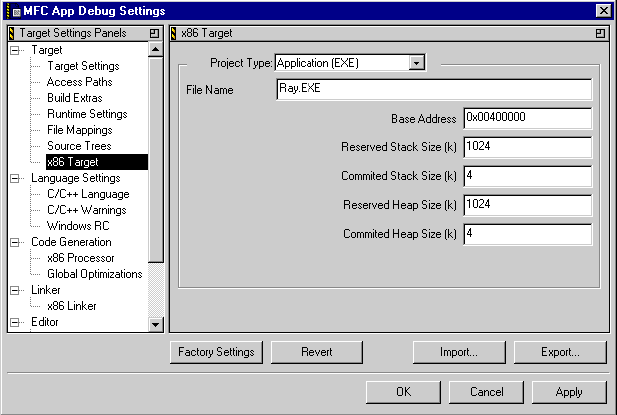Screen dimensions: 617x415
Task: Open the Global Optimizations panel
Action: [94, 274]
